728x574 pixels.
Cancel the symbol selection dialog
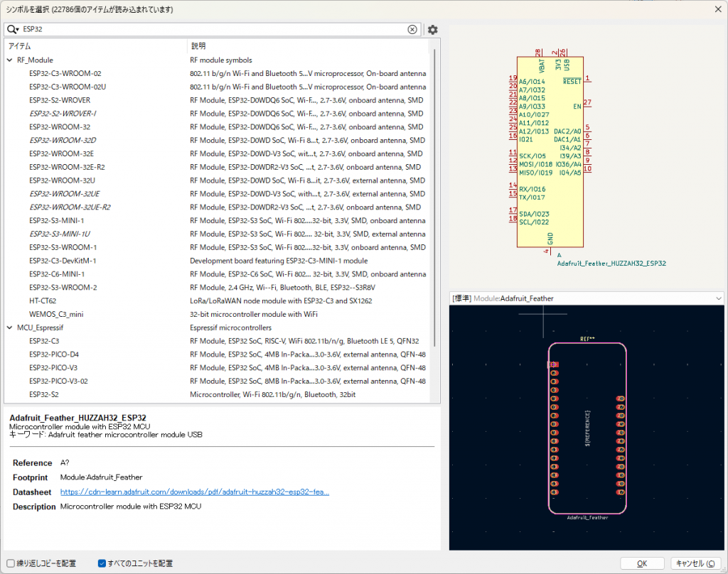pyautogui.click(x=695, y=563)
